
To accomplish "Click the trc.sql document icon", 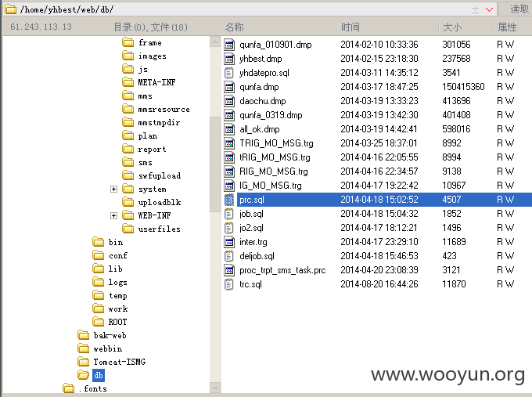I will tap(229, 284).
